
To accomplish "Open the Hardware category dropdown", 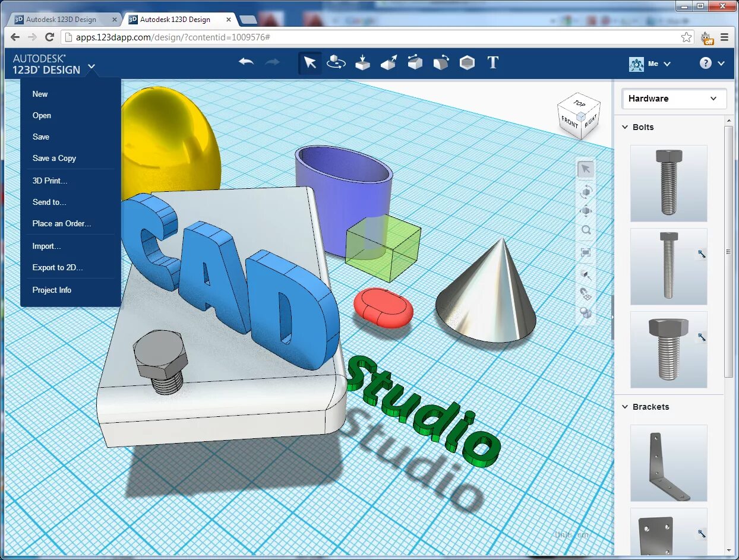I will (674, 99).
